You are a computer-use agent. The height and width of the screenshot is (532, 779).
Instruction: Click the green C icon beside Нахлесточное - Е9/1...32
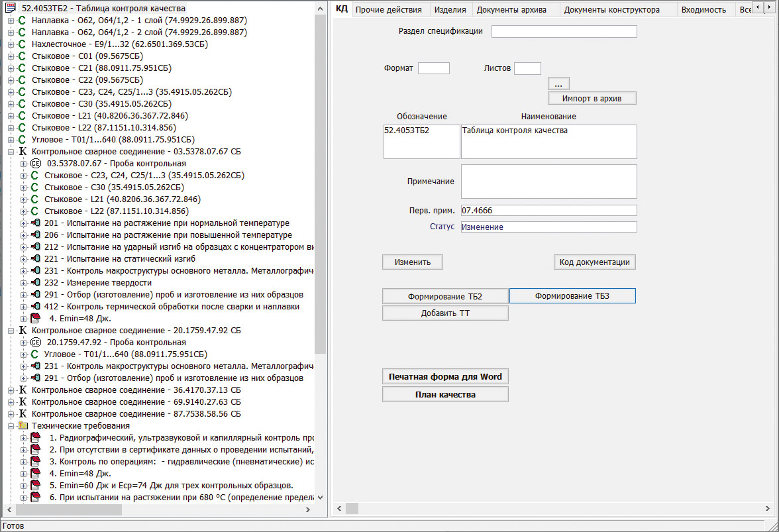coord(22,44)
